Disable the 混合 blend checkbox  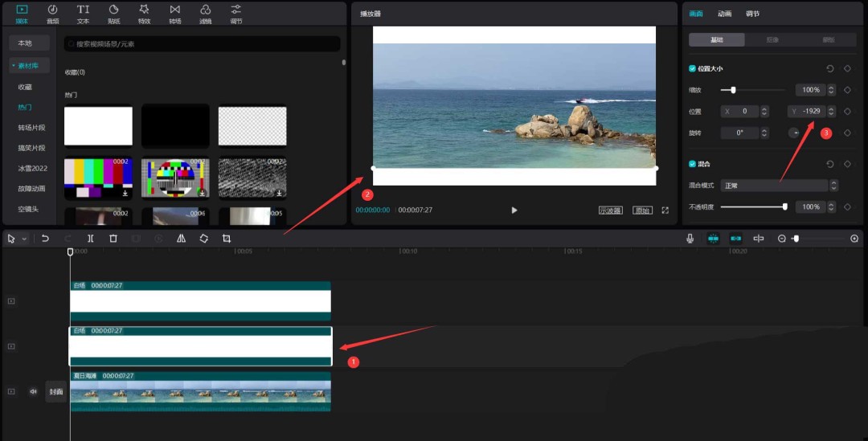coord(693,164)
